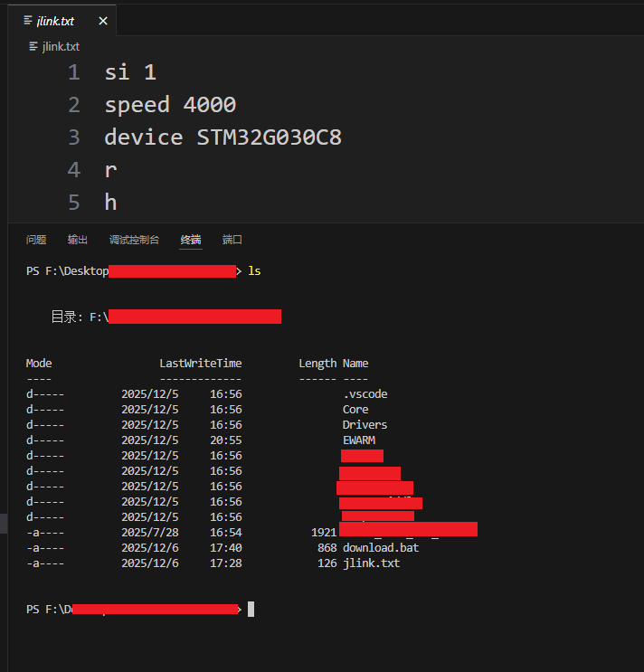Click the file icon in jlink.txt tab
The height and width of the screenshot is (672, 644).
[x=28, y=20]
